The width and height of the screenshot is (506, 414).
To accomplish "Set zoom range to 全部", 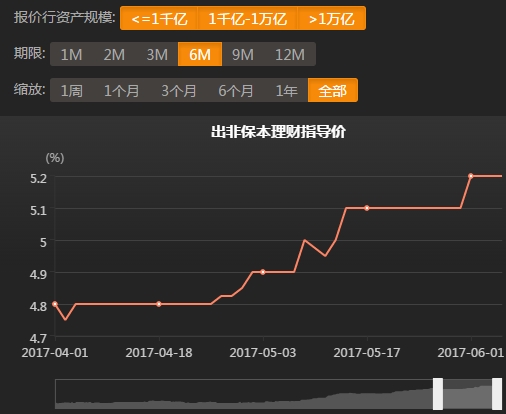I will coord(333,90).
